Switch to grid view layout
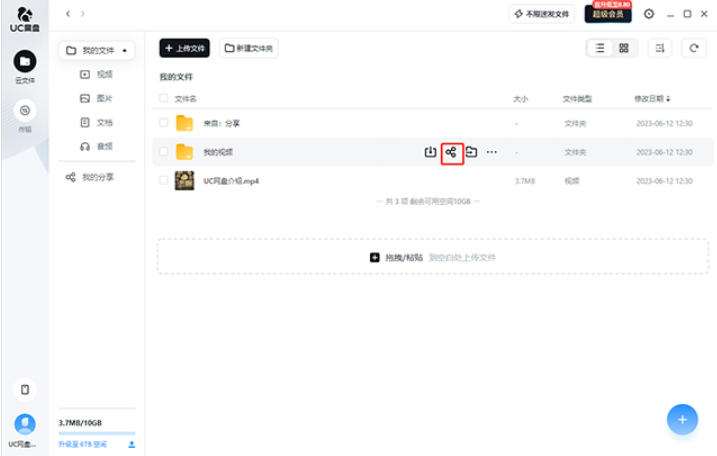Image resolution: width=717 pixels, height=456 pixels. [x=624, y=48]
